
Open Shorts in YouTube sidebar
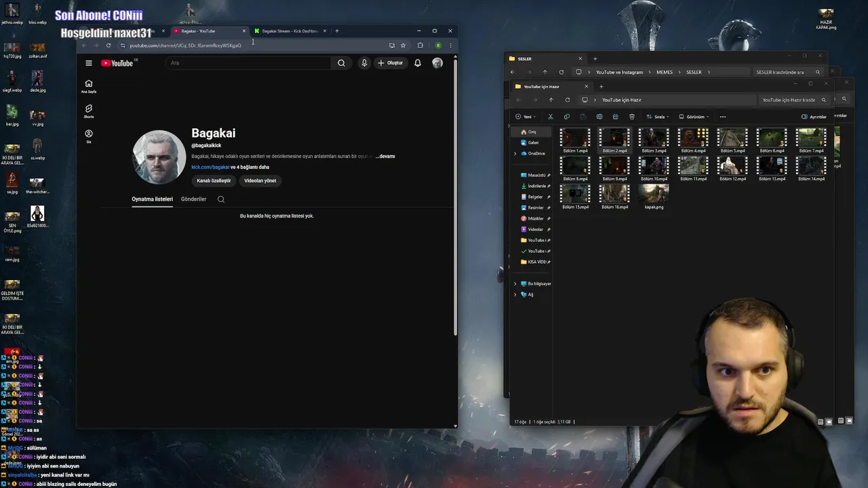(x=89, y=111)
